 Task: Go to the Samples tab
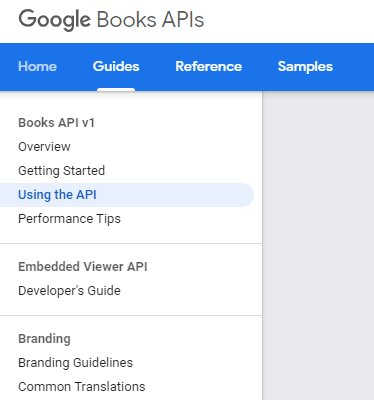tap(305, 66)
